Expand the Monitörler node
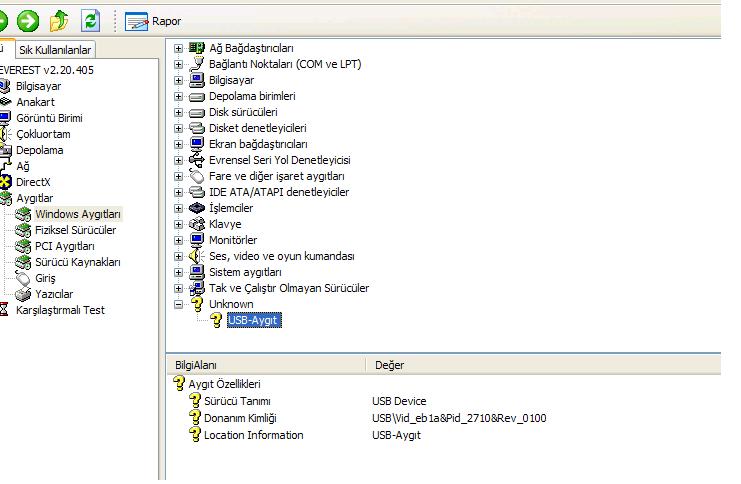The width and height of the screenshot is (741, 484). [x=178, y=241]
